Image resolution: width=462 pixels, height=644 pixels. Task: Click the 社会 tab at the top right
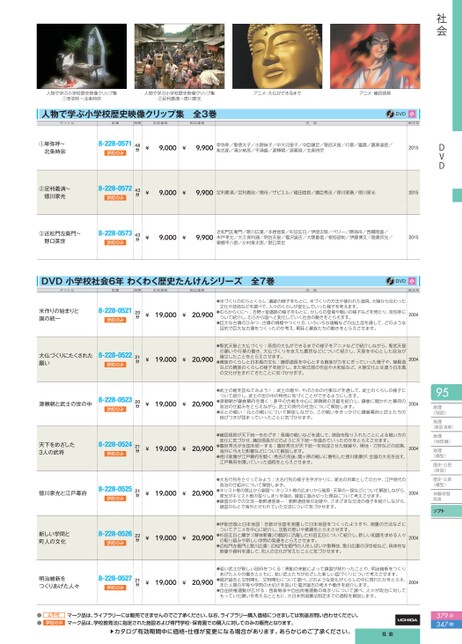441,24
